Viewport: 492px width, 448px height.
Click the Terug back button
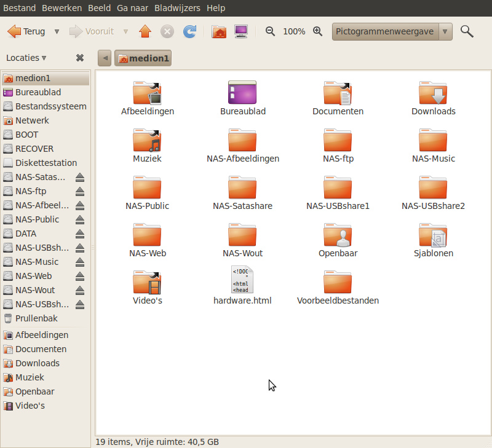pos(26,31)
